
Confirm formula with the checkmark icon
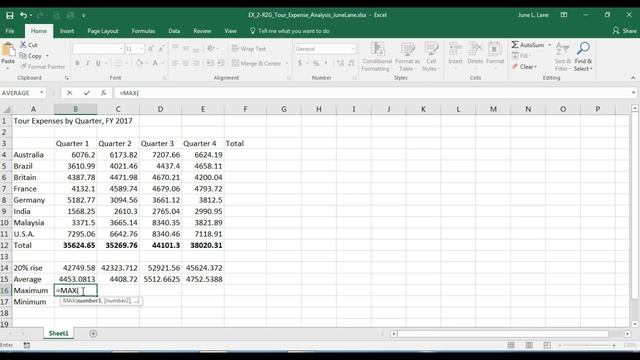[87, 93]
